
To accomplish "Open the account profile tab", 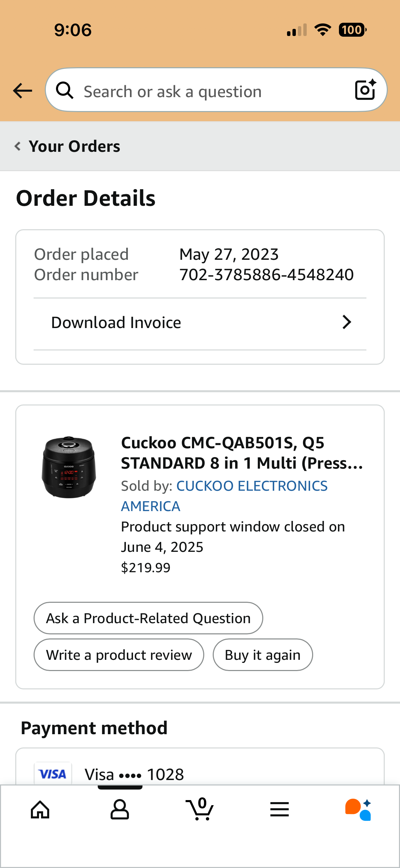I will tap(120, 810).
